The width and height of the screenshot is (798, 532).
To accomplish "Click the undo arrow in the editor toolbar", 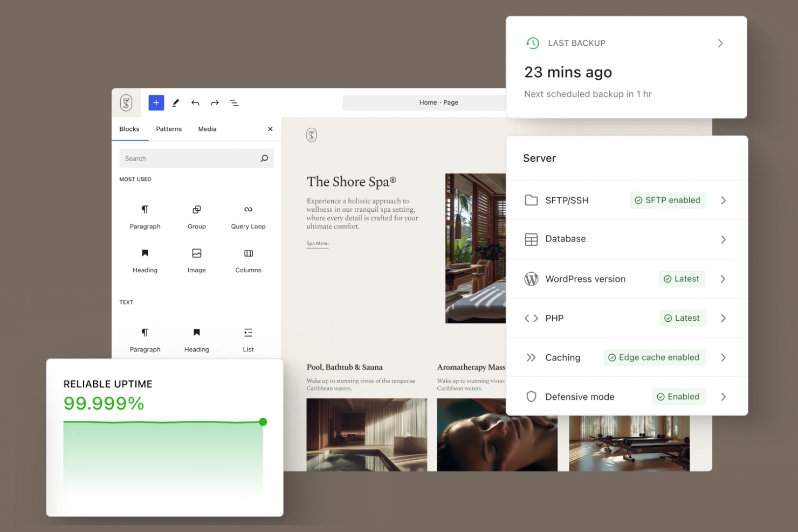I will (x=195, y=102).
